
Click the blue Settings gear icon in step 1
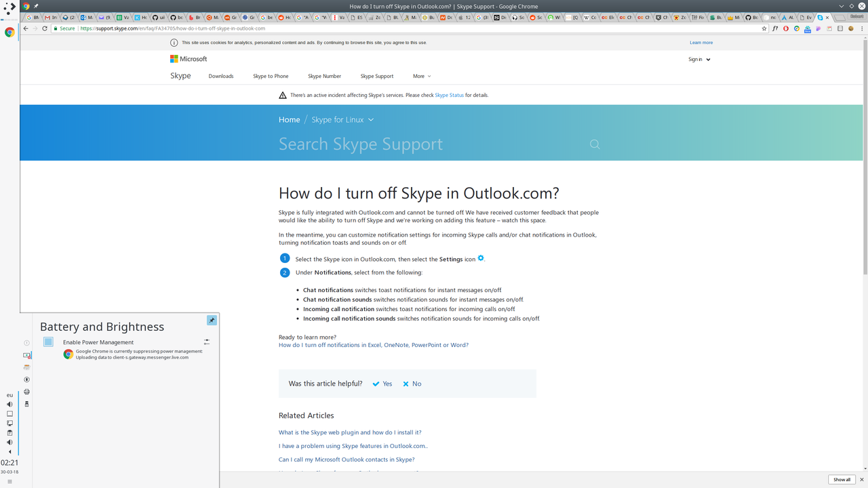[x=481, y=258]
